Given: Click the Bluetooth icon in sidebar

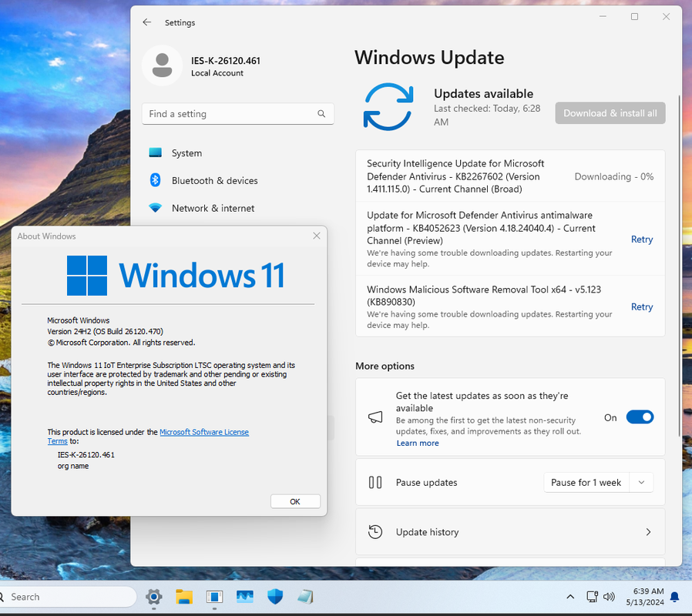Looking at the screenshot, I should click(x=156, y=180).
